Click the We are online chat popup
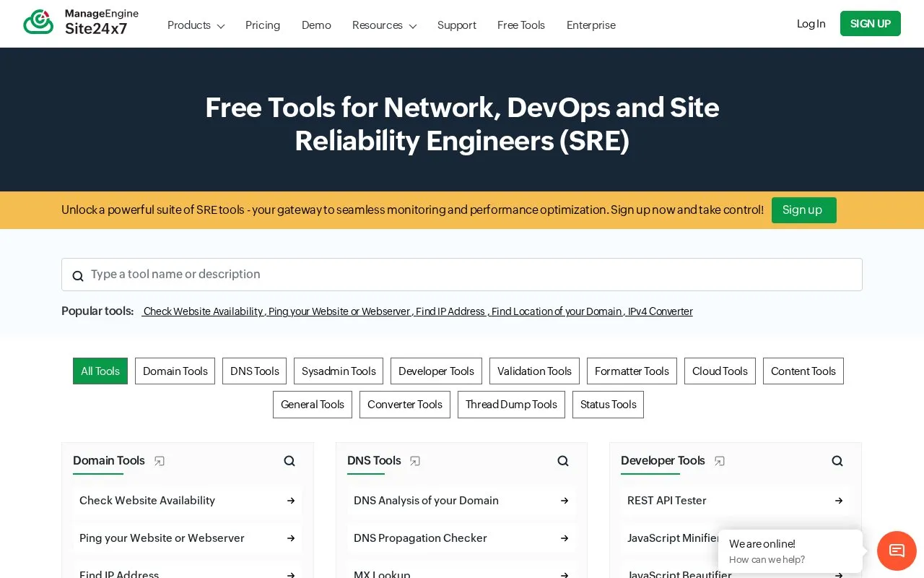 [790, 551]
